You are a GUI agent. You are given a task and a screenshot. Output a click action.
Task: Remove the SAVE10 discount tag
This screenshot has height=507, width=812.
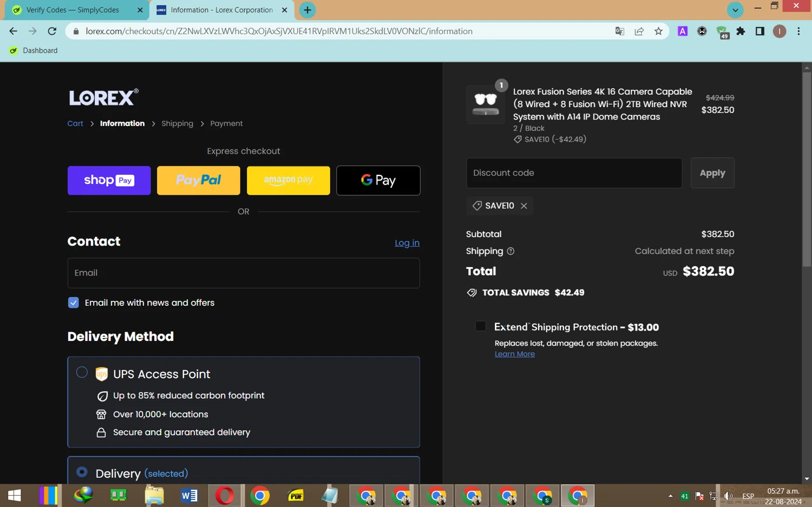pyautogui.click(x=523, y=206)
